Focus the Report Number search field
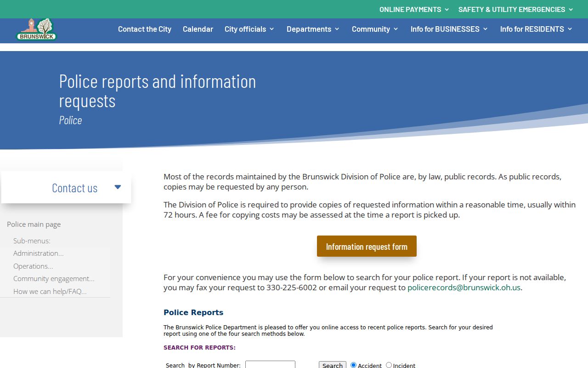 point(270,365)
